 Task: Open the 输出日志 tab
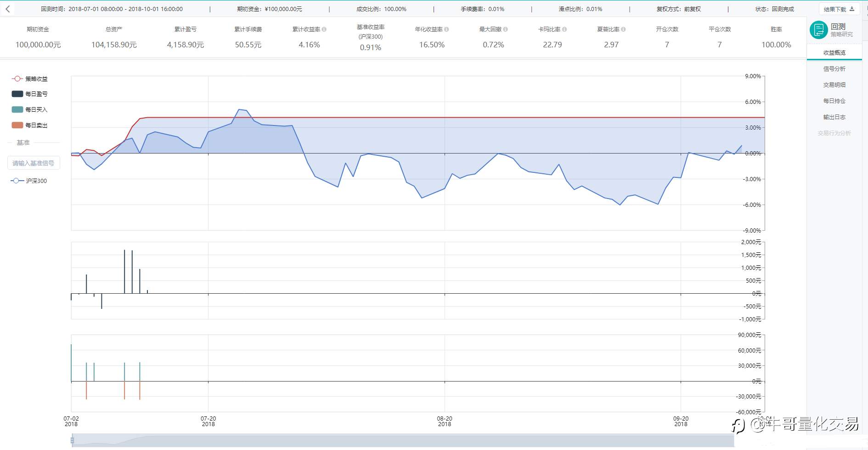click(834, 117)
